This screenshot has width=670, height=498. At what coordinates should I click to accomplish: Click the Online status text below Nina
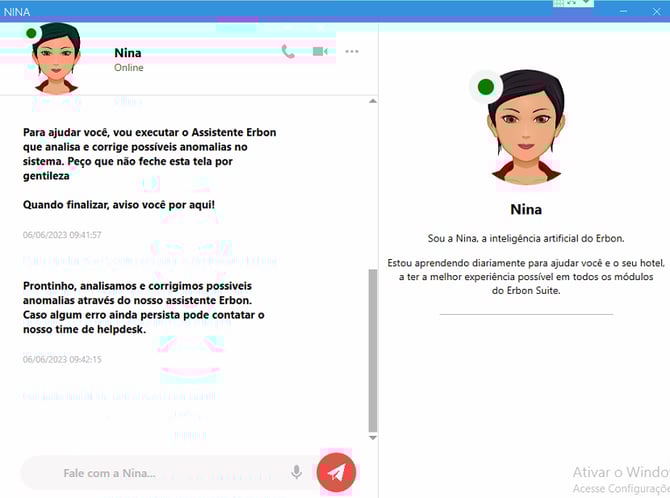click(129, 68)
